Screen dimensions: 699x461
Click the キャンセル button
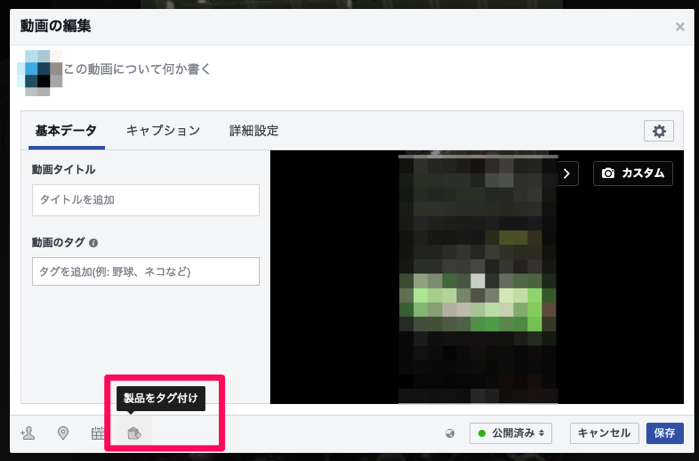point(604,433)
